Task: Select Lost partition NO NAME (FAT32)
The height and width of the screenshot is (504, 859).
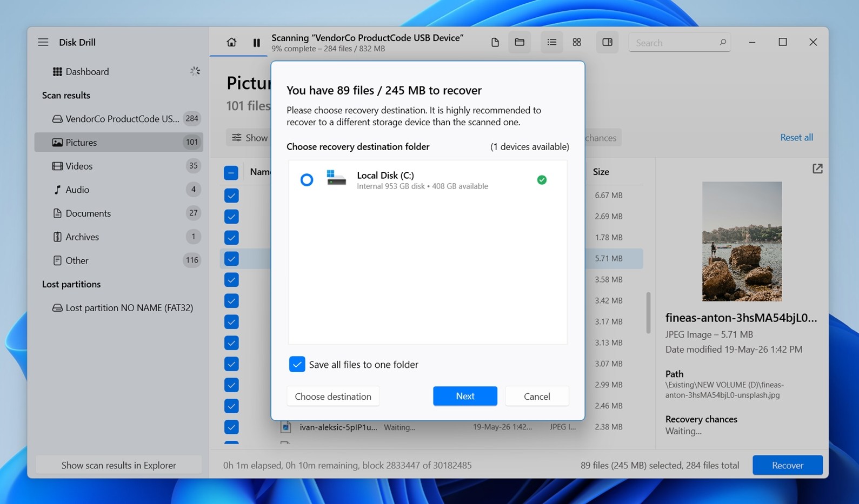Action: (119, 307)
